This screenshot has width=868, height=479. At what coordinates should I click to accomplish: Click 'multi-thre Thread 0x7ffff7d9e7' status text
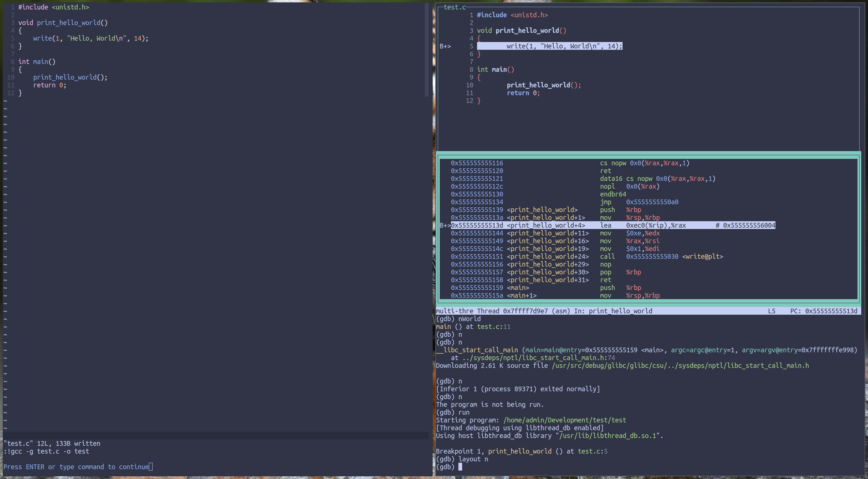[492, 311]
